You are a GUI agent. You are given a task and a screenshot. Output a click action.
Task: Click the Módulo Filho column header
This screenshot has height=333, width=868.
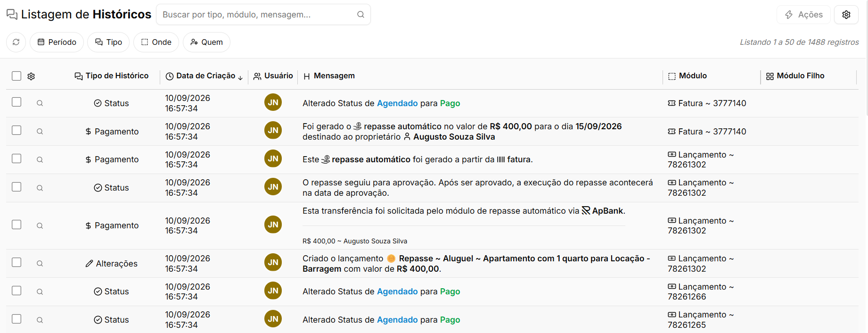(x=795, y=76)
